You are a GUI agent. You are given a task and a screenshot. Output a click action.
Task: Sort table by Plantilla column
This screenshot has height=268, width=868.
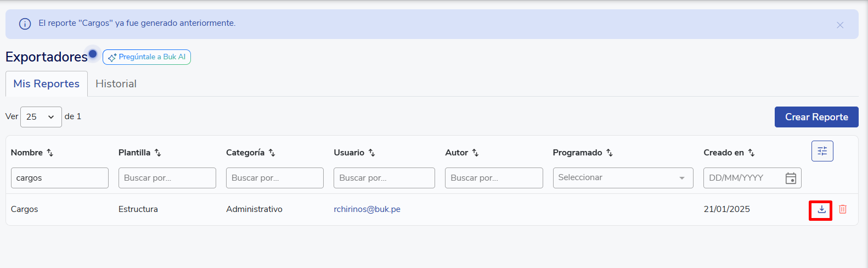157,153
